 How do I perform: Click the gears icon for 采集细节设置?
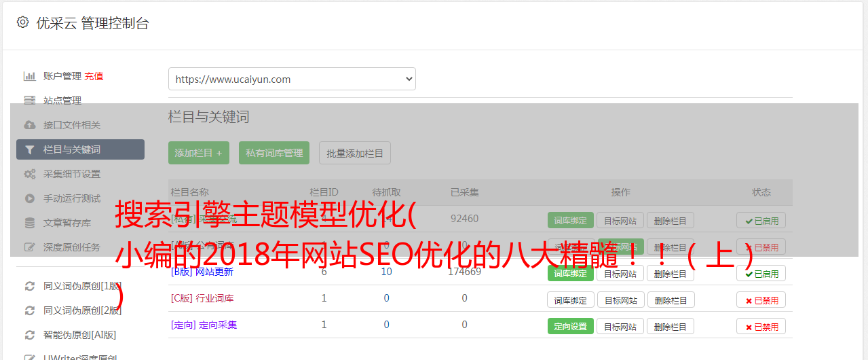[x=29, y=174]
